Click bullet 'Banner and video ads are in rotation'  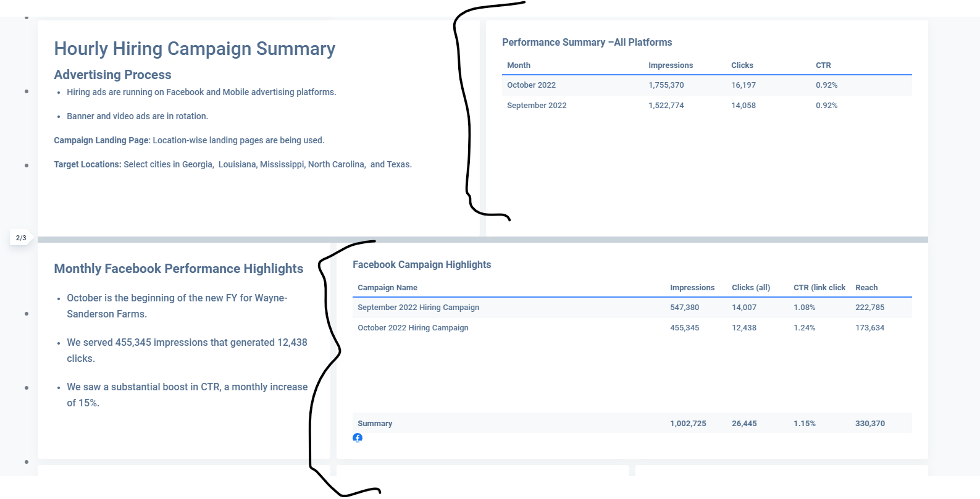click(137, 116)
